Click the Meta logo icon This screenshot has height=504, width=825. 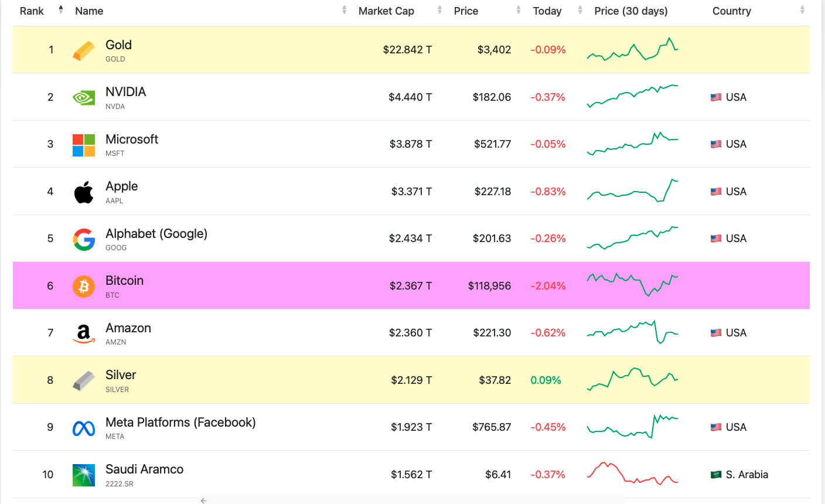pyautogui.click(x=84, y=428)
